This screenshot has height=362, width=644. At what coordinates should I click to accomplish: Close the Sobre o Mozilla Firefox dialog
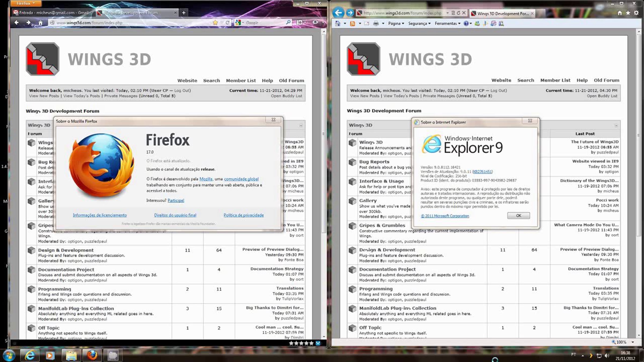tap(273, 120)
